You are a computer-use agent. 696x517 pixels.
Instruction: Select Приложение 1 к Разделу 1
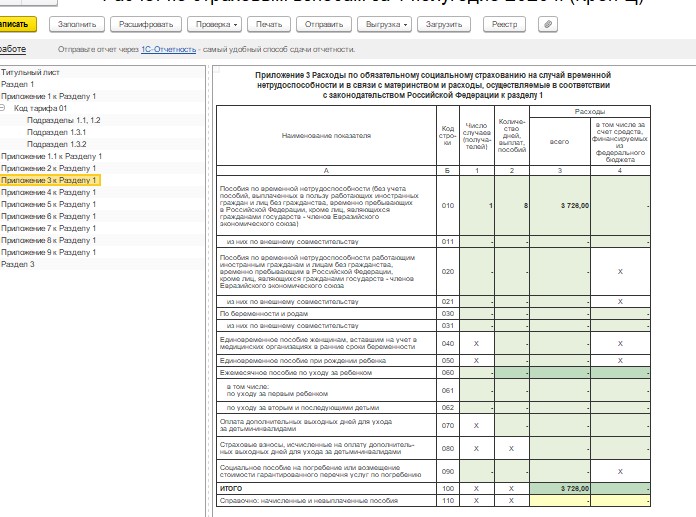coord(48,96)
